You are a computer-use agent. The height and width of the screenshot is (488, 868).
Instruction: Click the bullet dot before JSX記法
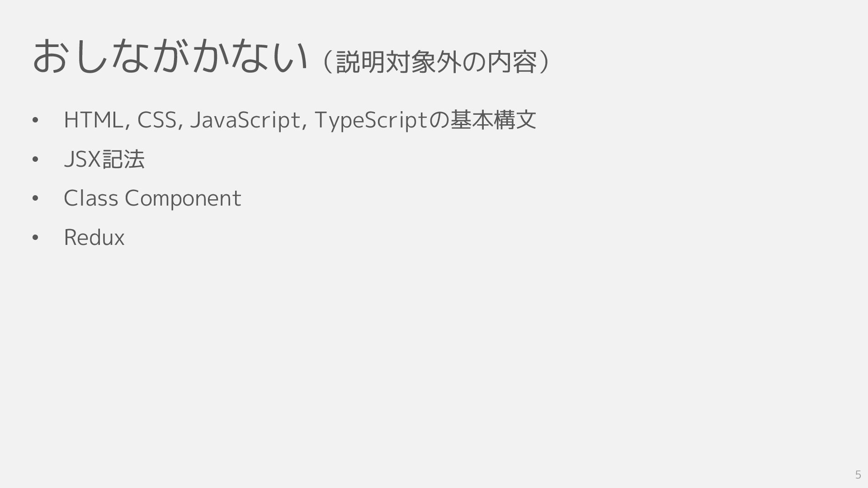pyautogui.click(x=36, y=160)
